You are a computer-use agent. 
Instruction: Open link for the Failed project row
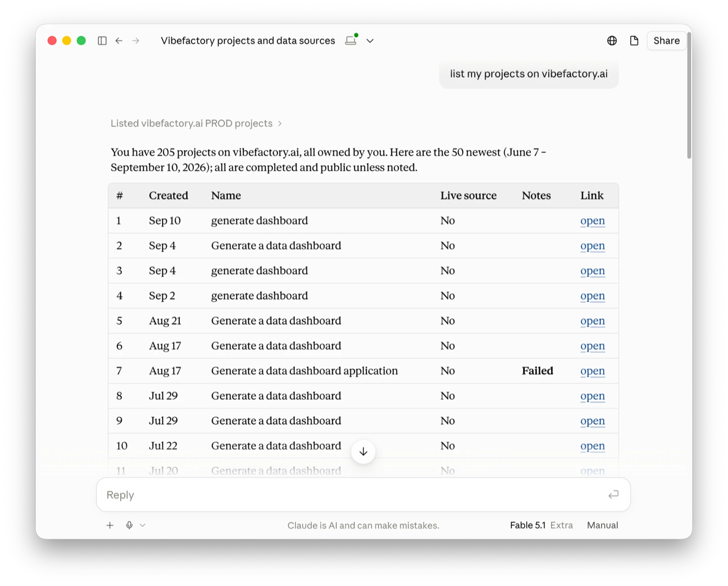(x=592, y=370)
